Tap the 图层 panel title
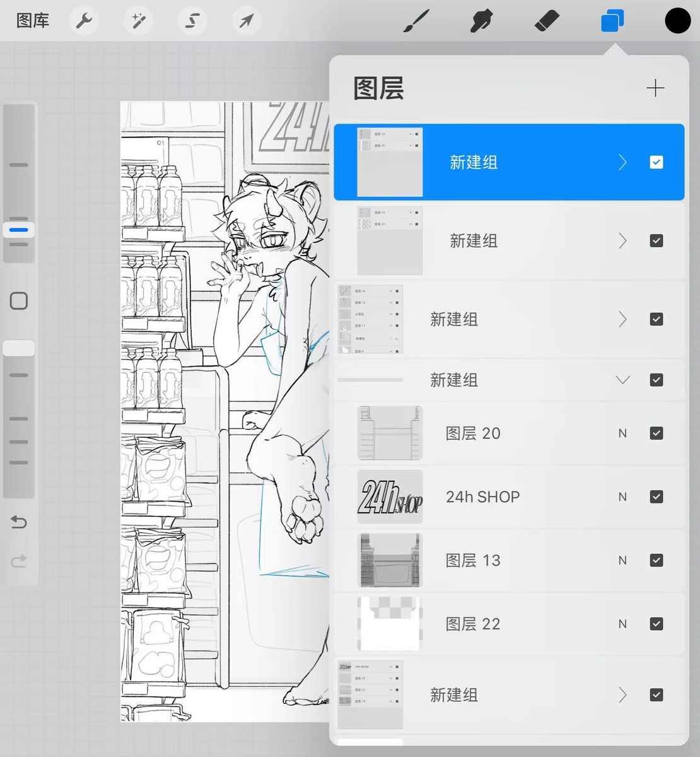The image size is (700, 757). (378, 88)
